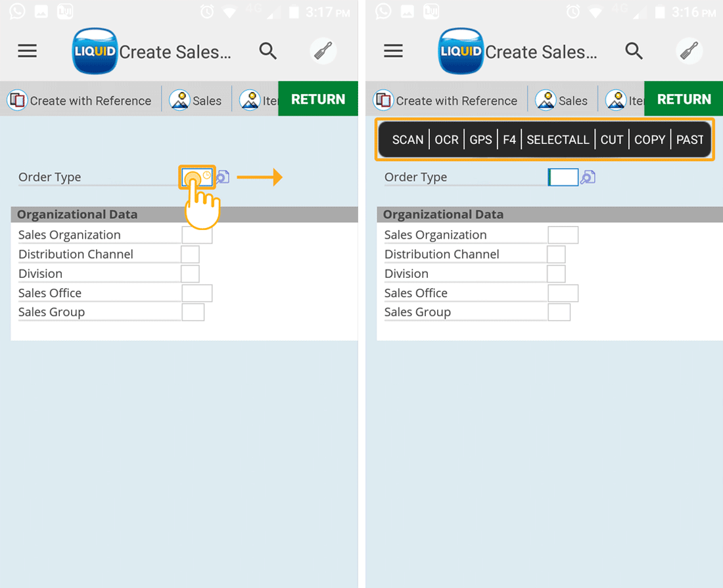Open Order Type search help in left screen
This screenshot has width=723, height=588.
pos(223,177)
